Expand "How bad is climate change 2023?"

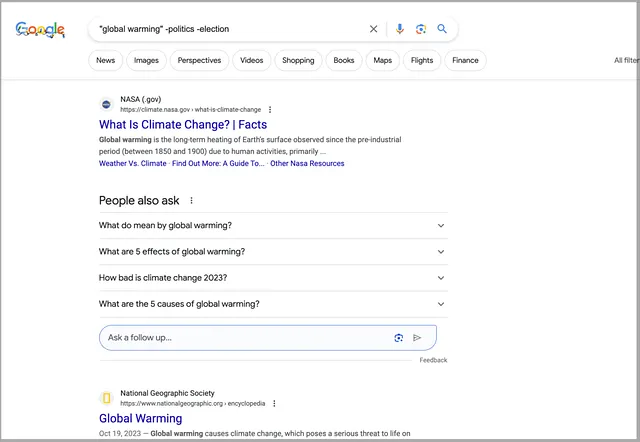coord(273,278)
